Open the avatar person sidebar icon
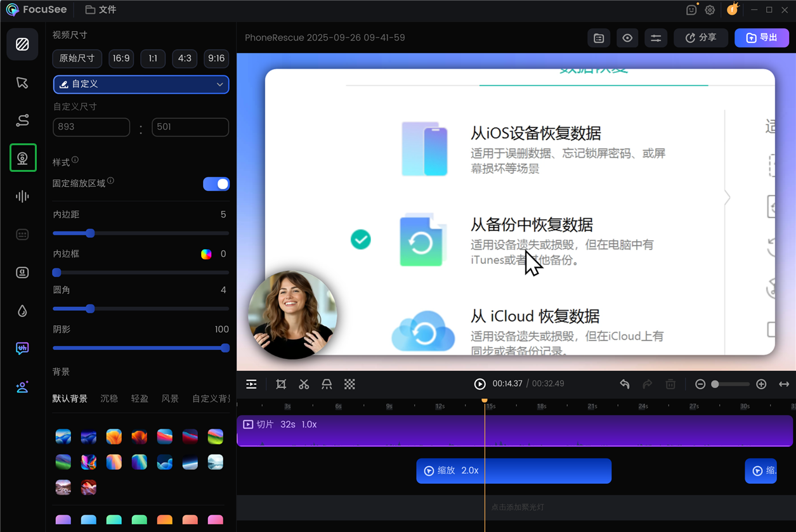This screenshot has width=796, height=532. [x=22, y=387]
